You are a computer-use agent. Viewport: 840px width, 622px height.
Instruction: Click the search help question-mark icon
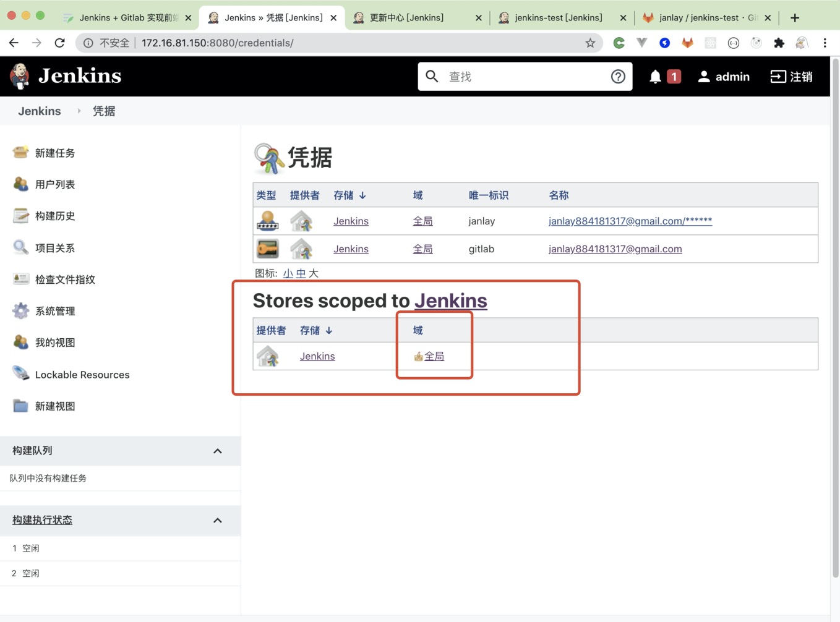[618, 77]
